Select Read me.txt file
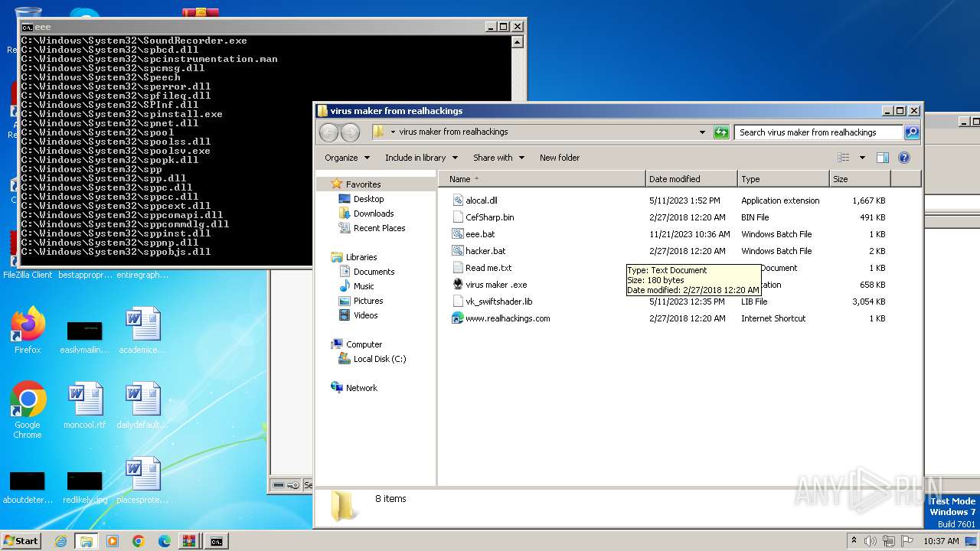Image resolution: width=980 pixels, height=551 pixels. 488,268
